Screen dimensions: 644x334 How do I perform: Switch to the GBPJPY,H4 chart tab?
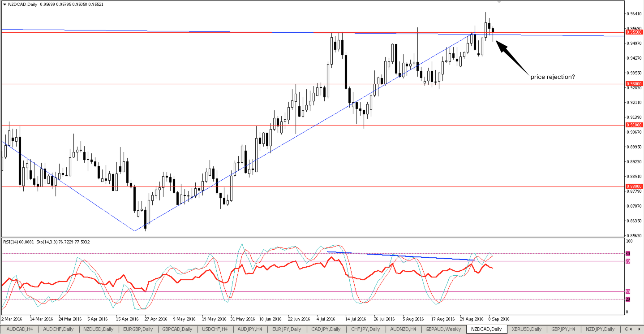(x=563, y=330)
